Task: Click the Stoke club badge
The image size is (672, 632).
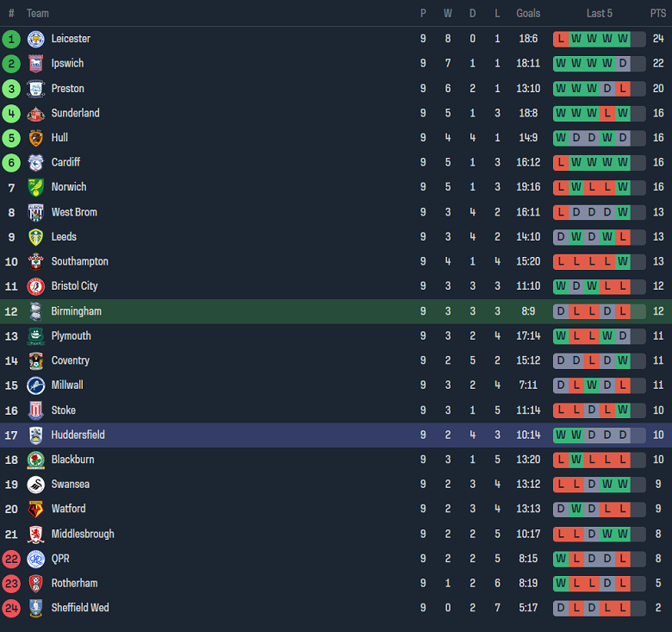Action: [x=35, y=410]
